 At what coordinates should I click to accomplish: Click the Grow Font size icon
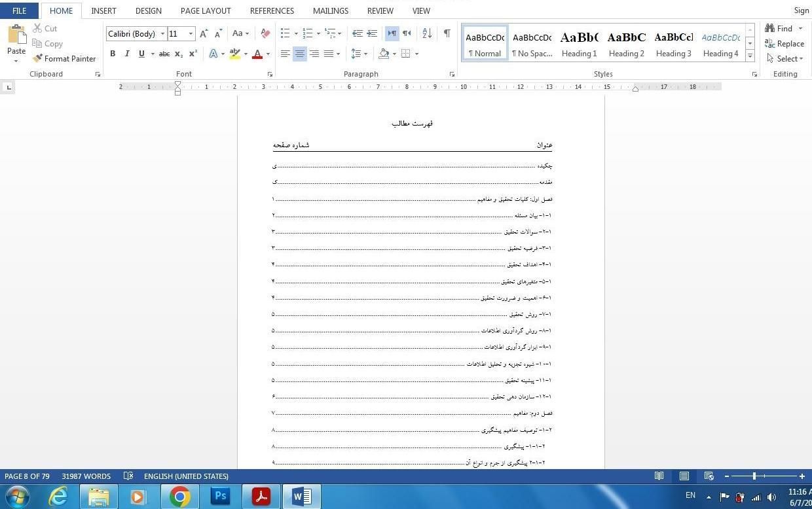[204, 33]
